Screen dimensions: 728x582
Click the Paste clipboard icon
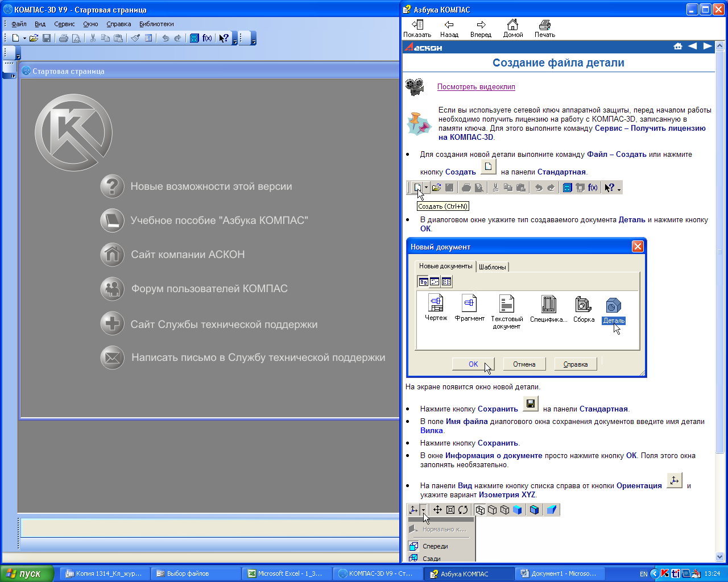(x=118, y=38)
